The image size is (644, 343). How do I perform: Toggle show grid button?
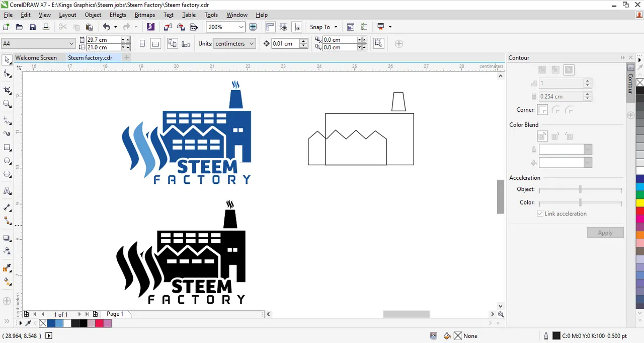tap(284, 27)
